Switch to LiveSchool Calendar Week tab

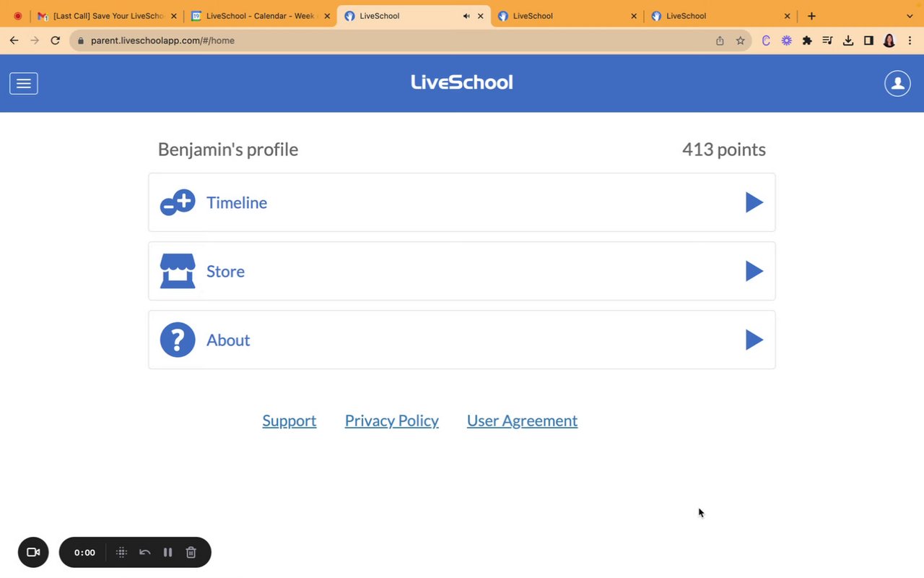coord(261,16)
